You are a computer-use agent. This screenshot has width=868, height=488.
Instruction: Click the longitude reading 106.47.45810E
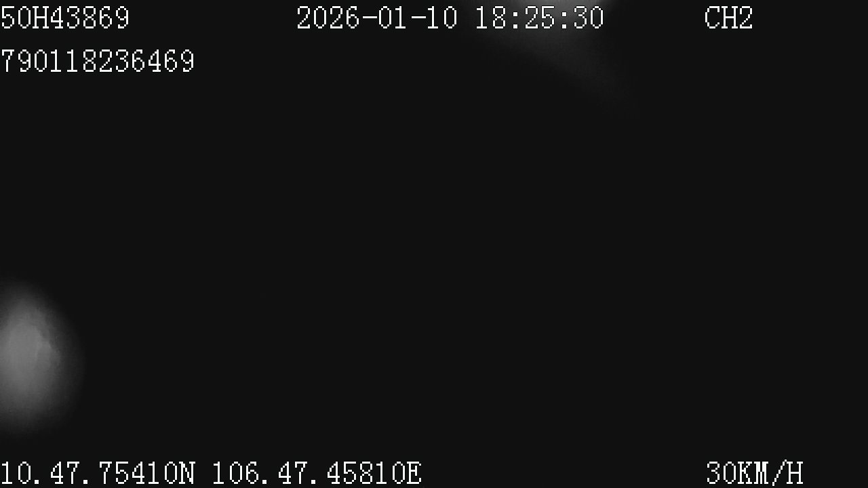[317, 473]
